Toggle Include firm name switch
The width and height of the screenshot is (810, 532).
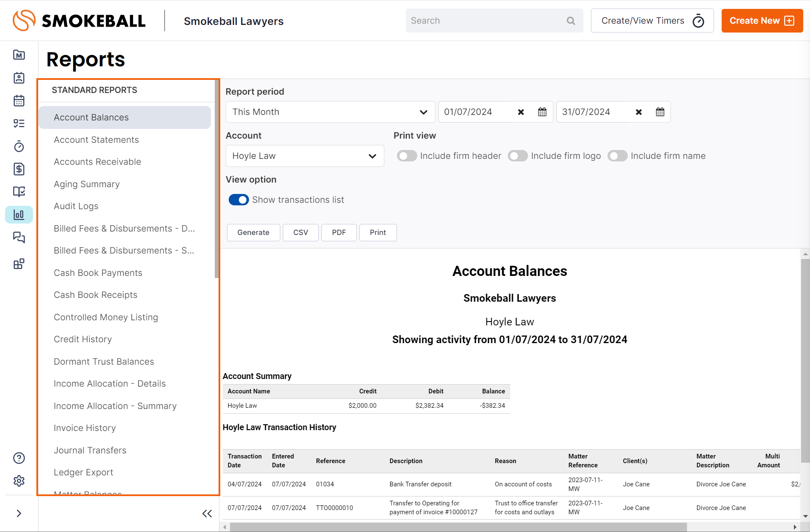pos(618,156)
